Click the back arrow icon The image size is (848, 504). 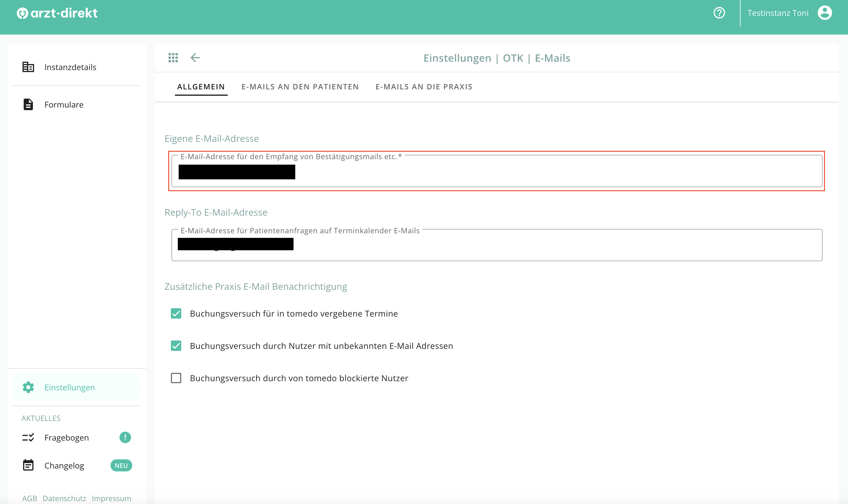point(195,58)
